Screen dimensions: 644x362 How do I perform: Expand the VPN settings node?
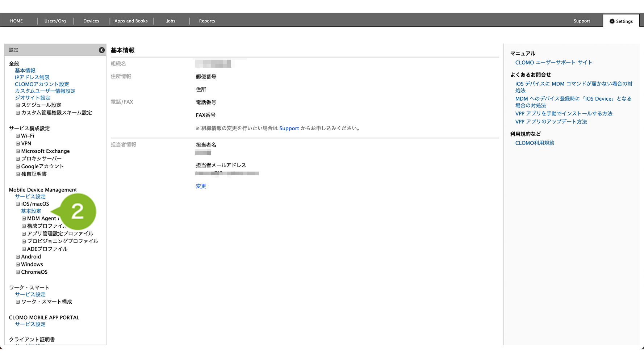point(18,144)
